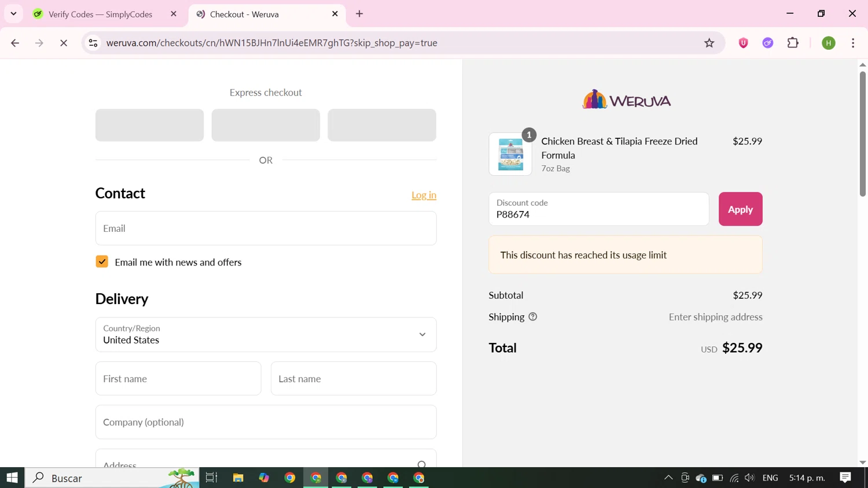
Task: Go back to previous page
Action: pyautogui.click(x=15, y=43)
